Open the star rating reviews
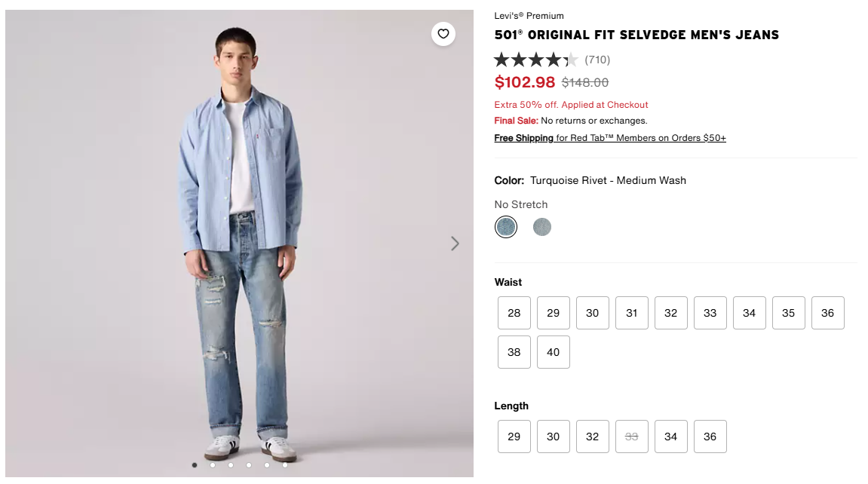The height and width of the screenshot is (484, 868). click(535, 60)
